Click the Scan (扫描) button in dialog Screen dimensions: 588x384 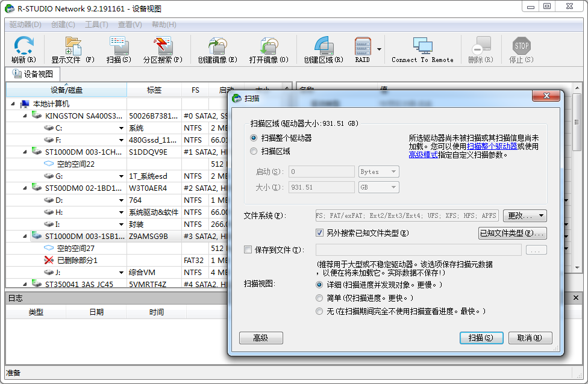point(481,338)
